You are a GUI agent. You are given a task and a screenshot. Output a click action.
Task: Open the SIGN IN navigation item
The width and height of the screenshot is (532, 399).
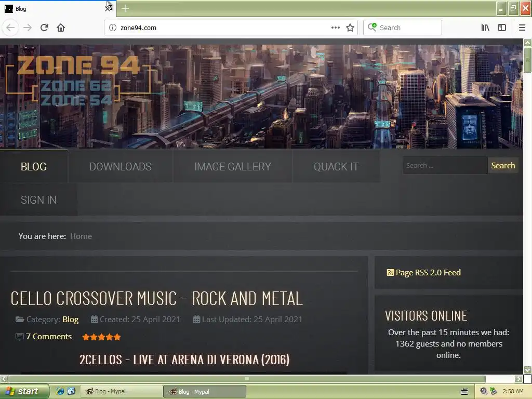(38, 200)
